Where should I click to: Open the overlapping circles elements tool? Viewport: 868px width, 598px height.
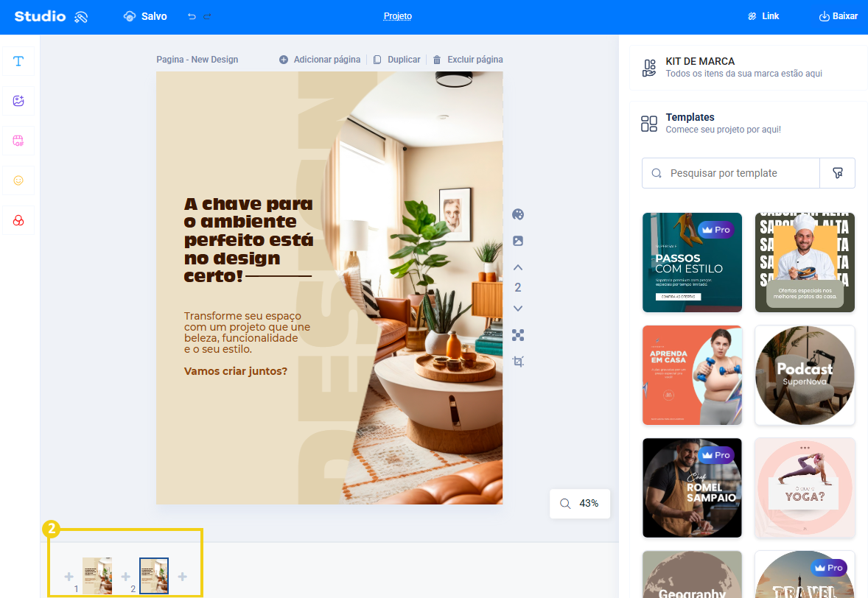[x=18, y=220]
